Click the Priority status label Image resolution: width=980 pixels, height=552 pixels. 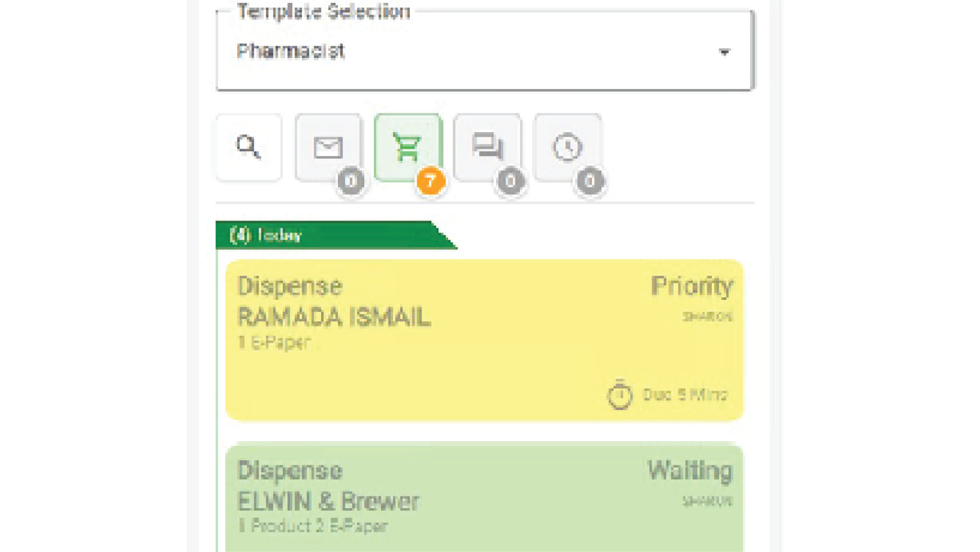(x=692, y=286)
